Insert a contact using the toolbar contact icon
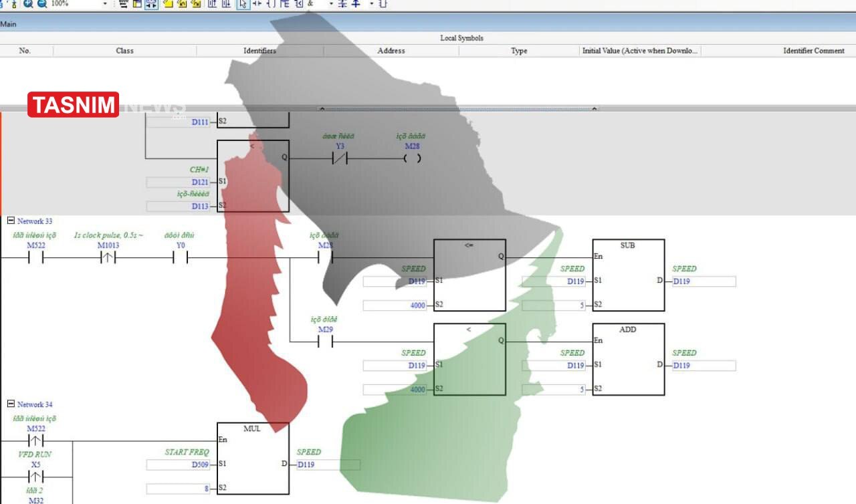 [256, 4]
